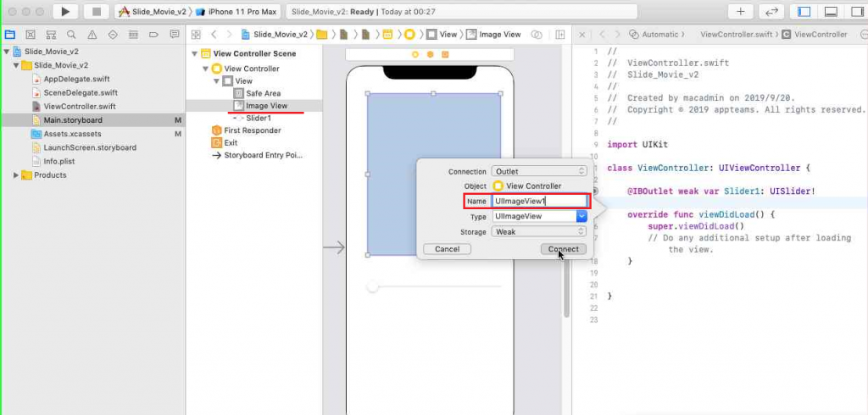Open the Type combo box arrow

pos(581,216)
